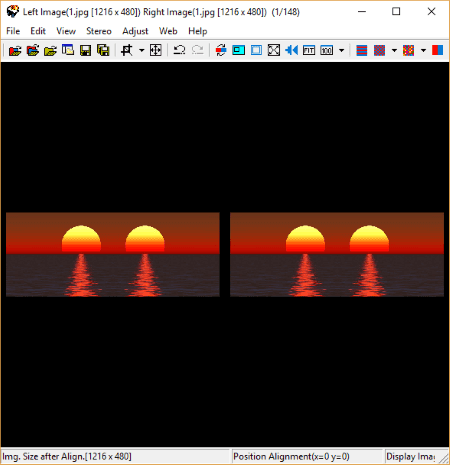Open the file browser window icon
The width and height of the screenshot is (450, 465).
coord(68,50)
